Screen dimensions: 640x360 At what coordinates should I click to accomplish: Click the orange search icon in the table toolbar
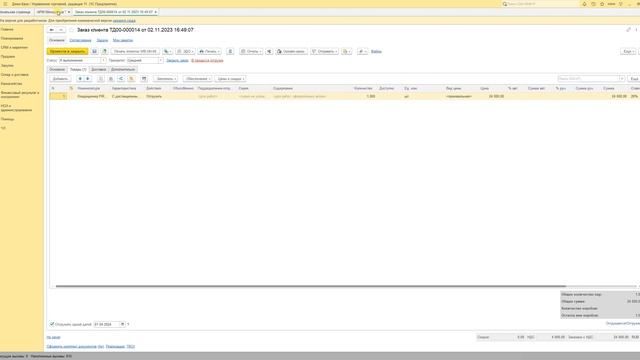(x=131, y=79)
